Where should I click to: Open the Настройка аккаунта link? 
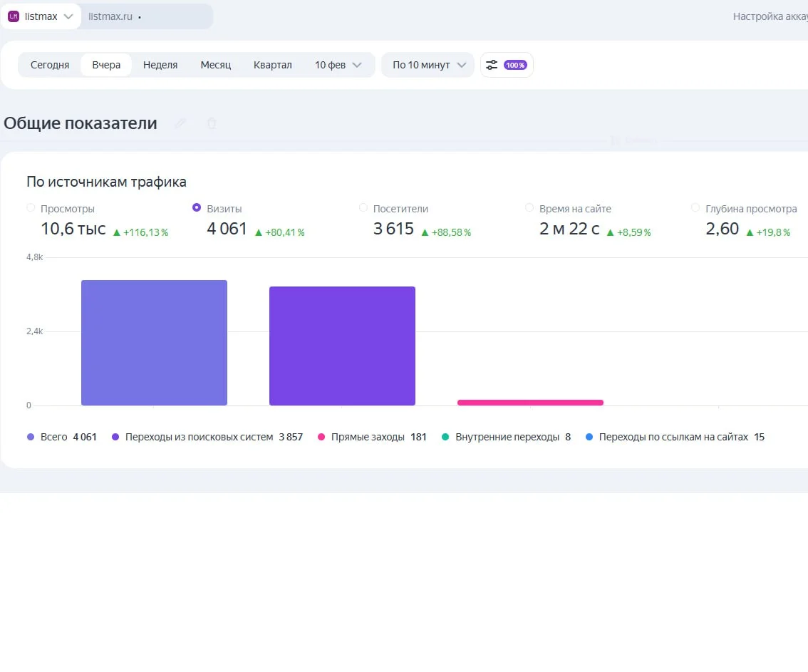[x=770, y=16]
